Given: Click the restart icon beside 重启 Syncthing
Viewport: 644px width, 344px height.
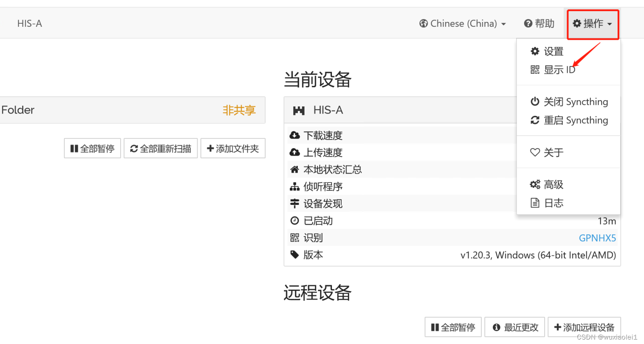Looking at the screenshot, I should 535,120.
